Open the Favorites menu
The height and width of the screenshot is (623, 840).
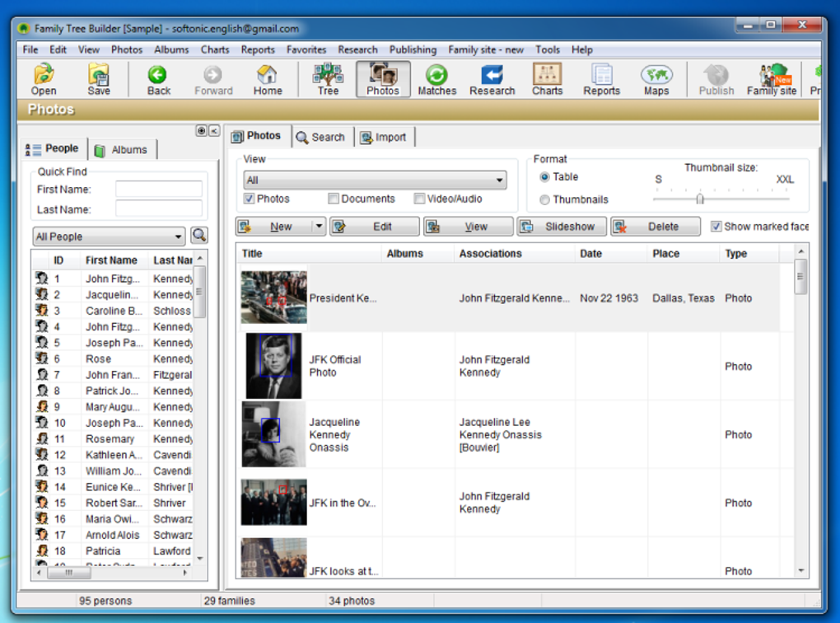pyautogui.click(x=306, y=50)
